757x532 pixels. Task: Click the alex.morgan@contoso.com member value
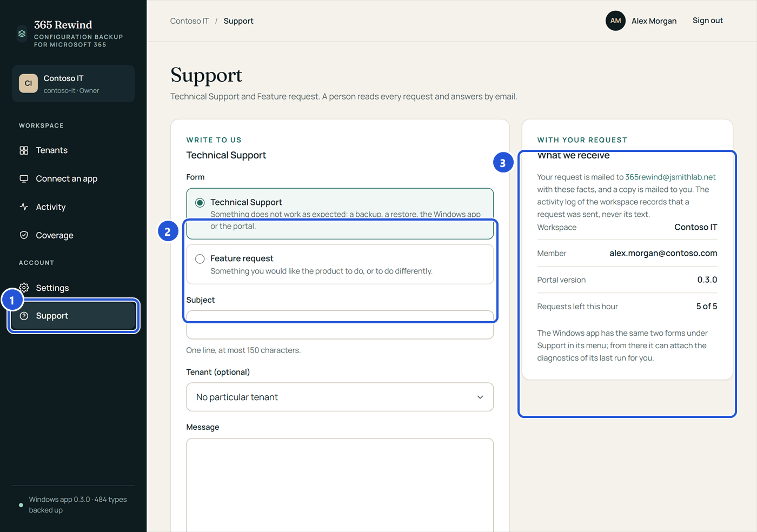click(x=663, y=254)
